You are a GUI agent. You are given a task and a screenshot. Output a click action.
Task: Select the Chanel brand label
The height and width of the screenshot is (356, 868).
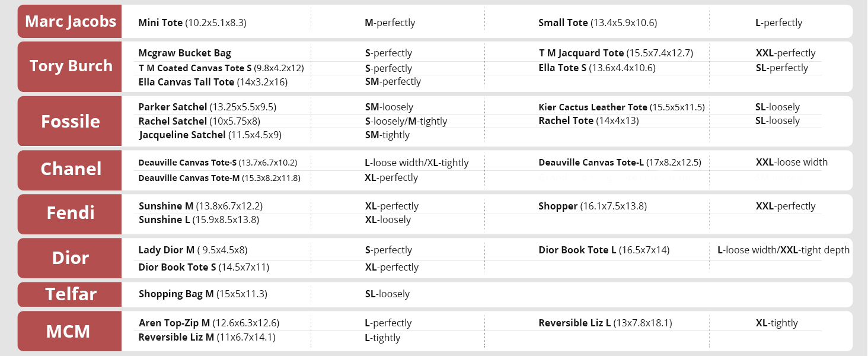click(x=71, y=169)
